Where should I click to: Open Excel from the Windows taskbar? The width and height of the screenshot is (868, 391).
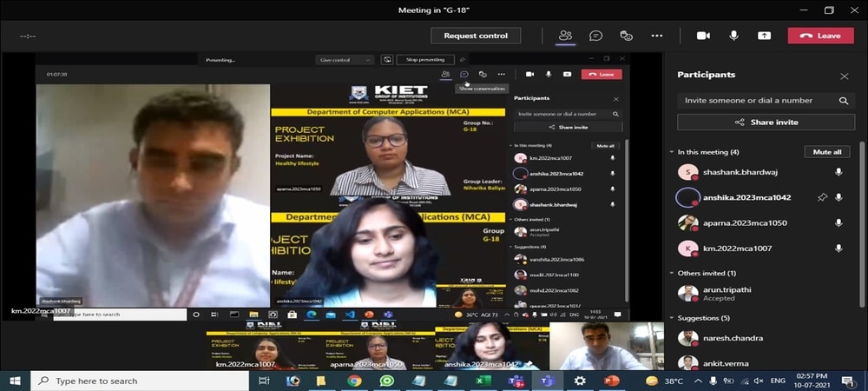coord(483,381)
